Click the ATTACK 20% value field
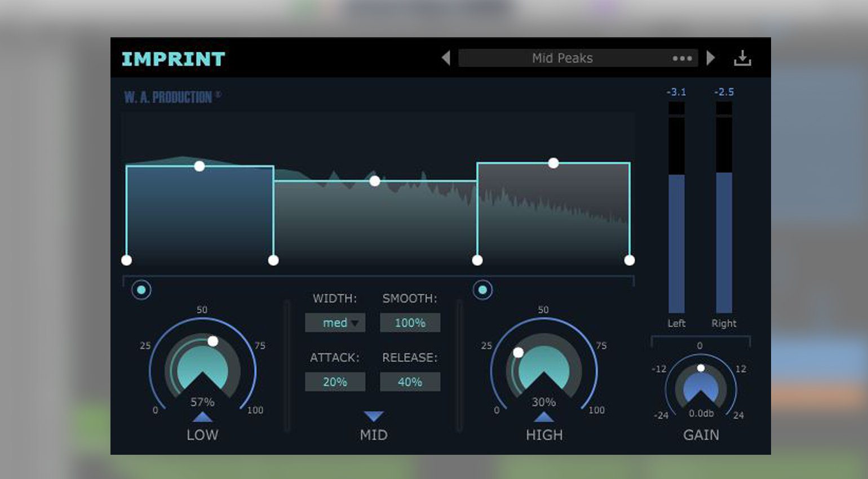This screenshot has height=479, width=868. coord(335,382)
